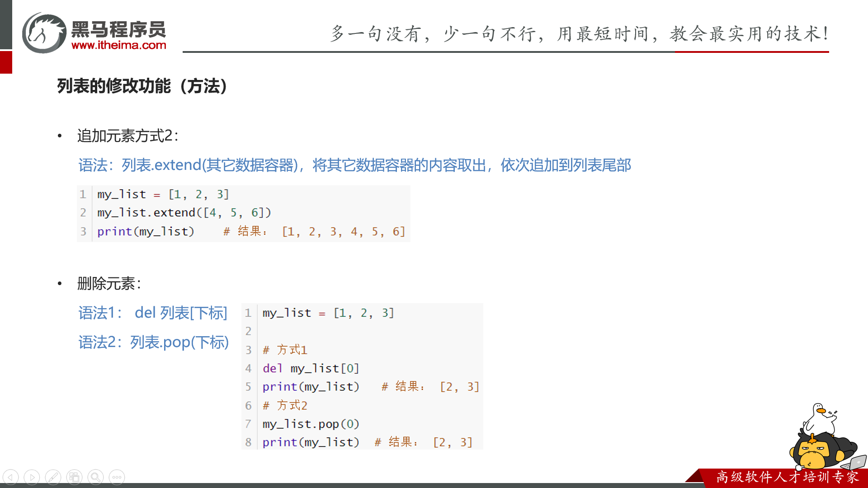
Task: Click the horse head logo icon
Action: click(44, 33)
